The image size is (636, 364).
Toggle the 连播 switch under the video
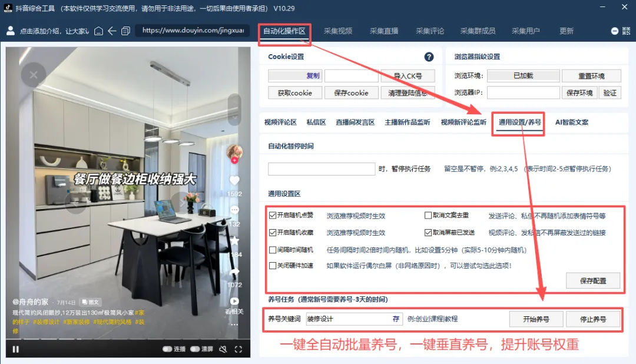pos(167,349)
